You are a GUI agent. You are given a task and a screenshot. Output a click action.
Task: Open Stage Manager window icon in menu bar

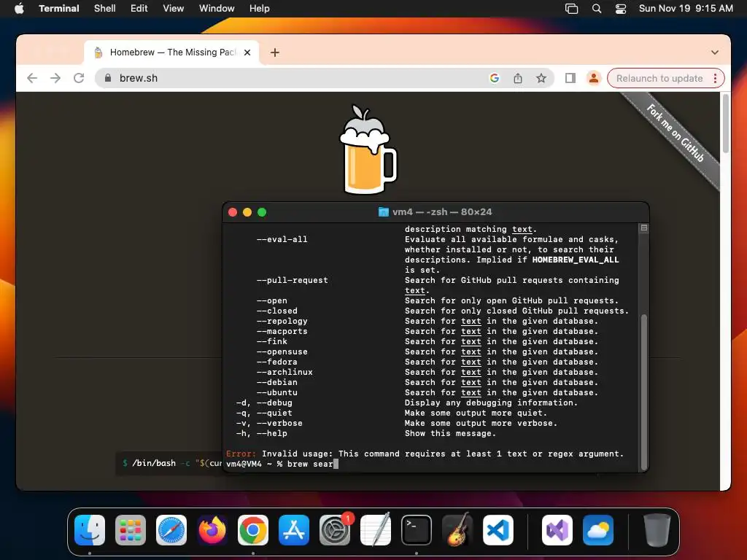[x=571, y=9]
